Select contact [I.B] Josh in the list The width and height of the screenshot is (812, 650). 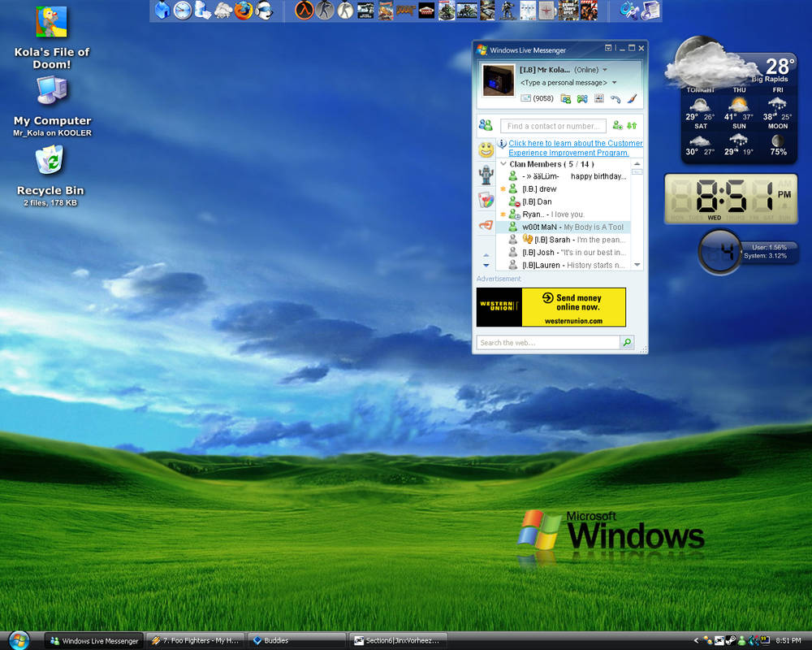pos(564,253)
